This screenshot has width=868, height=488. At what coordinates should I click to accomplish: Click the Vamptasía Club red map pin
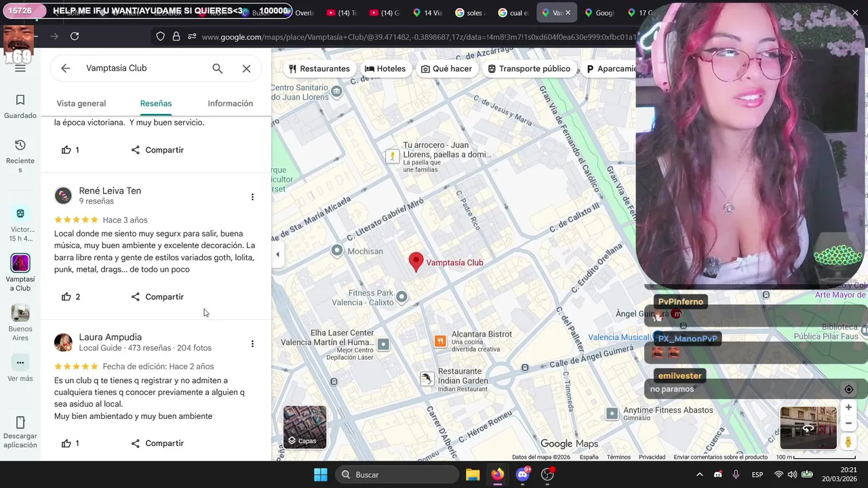[416, 262]
